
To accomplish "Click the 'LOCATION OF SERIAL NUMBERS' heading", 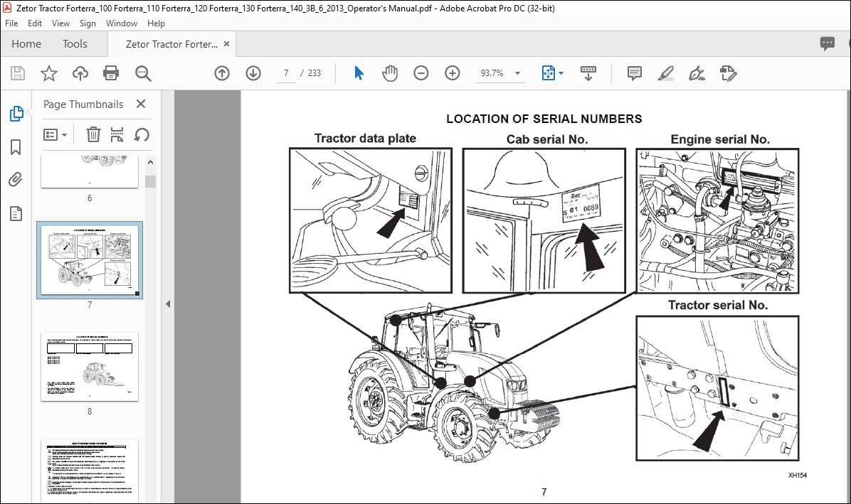I will coord(544,119).
